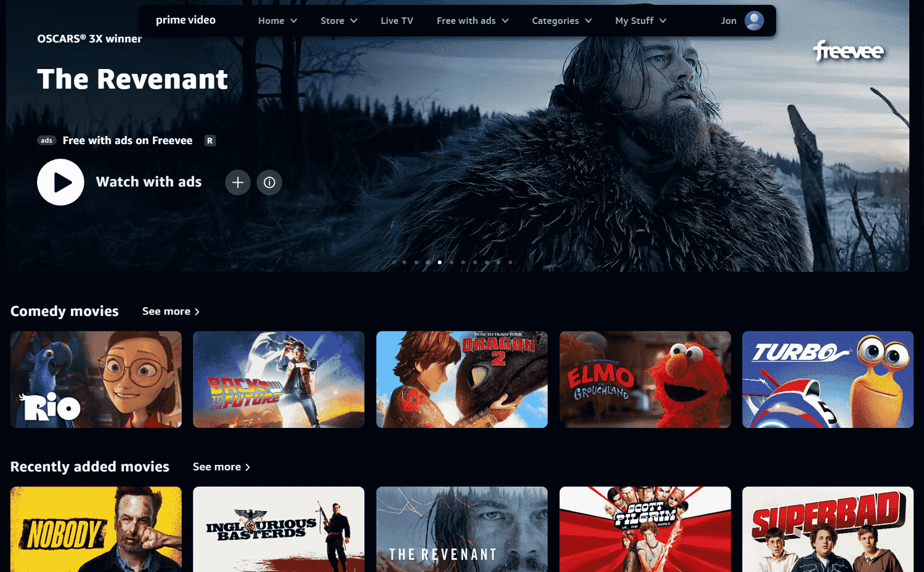
Task: Open the Rio movie thumbnail
Action: click(x=96, y=379)
